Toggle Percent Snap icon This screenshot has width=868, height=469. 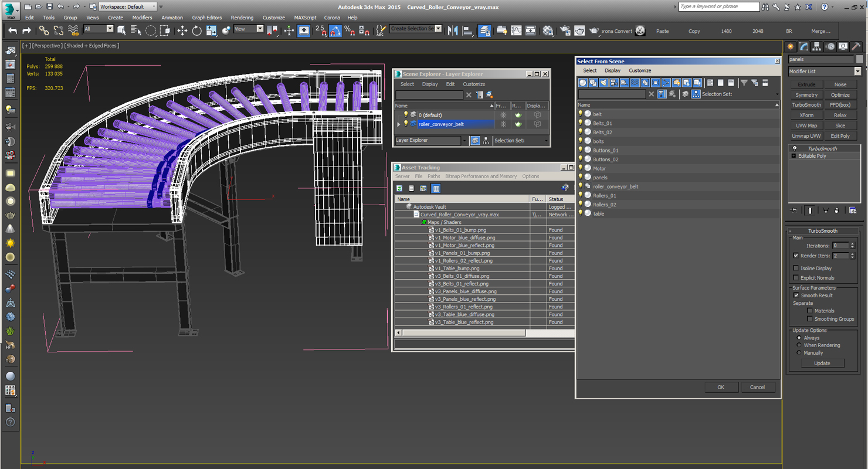[350, 30]
